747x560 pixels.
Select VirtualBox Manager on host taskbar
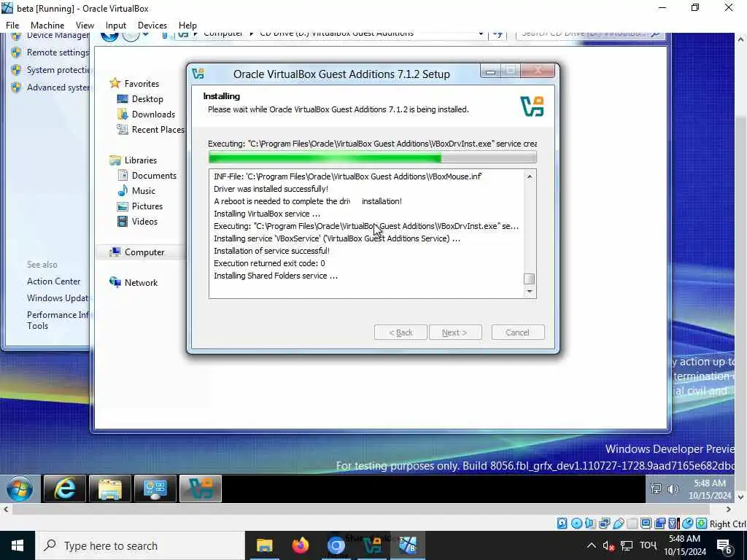tap(371, 545)
